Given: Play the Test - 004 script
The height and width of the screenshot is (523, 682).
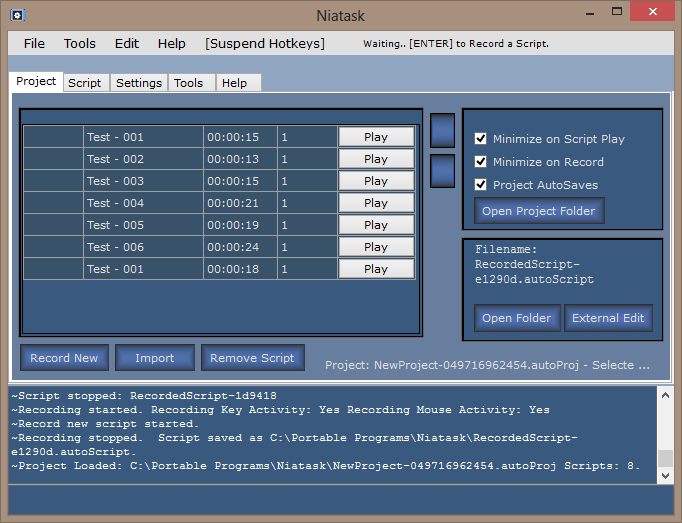Looking at the screenshot, I should (376, 203).
